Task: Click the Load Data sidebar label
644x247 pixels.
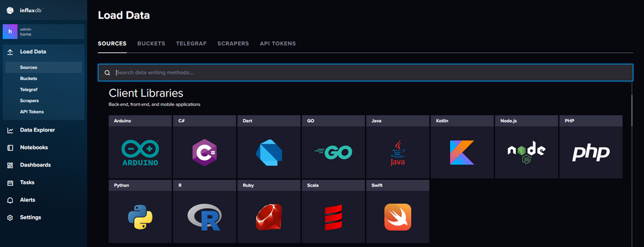Action: [x=33, y=52]
